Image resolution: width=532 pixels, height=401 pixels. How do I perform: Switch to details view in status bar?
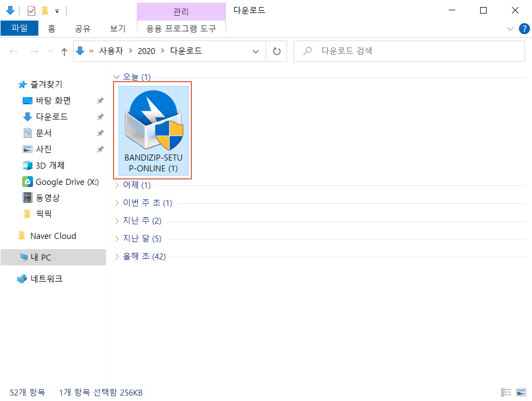pyautogui.click(x=506, y=392)
